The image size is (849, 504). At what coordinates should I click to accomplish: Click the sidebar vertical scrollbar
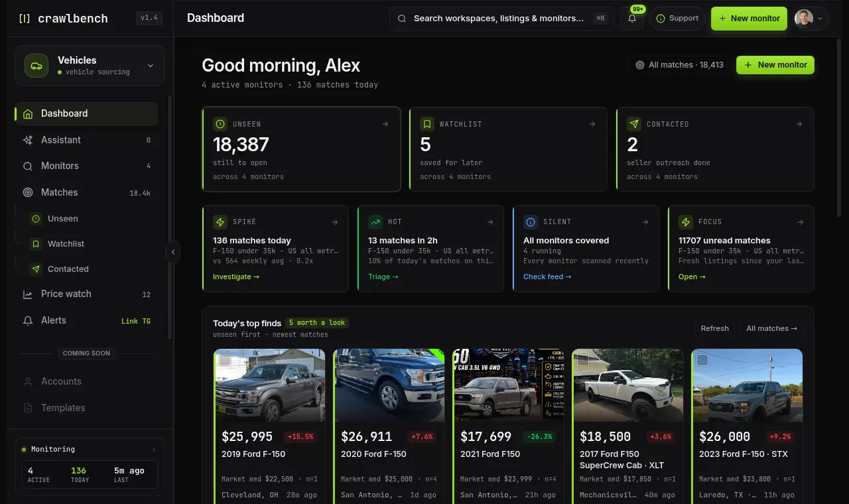click(170, 217)
